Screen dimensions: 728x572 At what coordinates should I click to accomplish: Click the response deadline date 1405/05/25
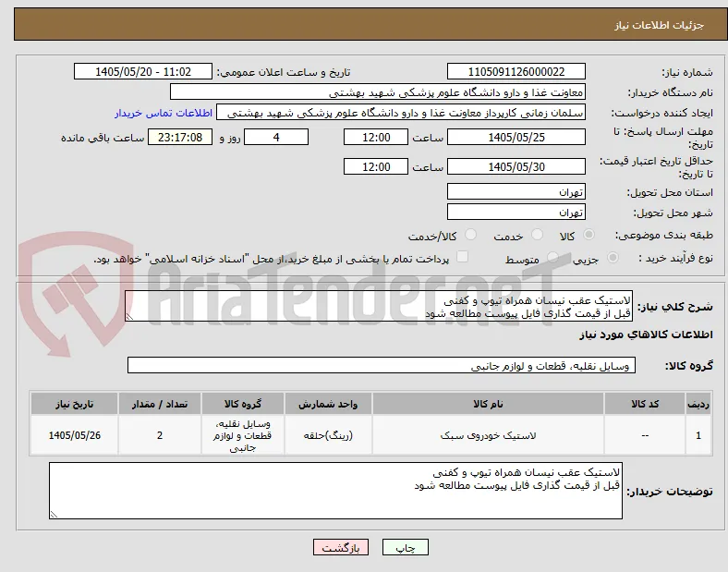(516, 138)
